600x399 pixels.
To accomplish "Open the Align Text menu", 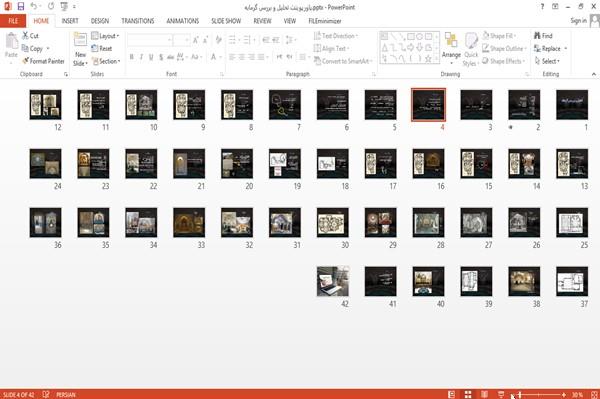I will 331,49.
